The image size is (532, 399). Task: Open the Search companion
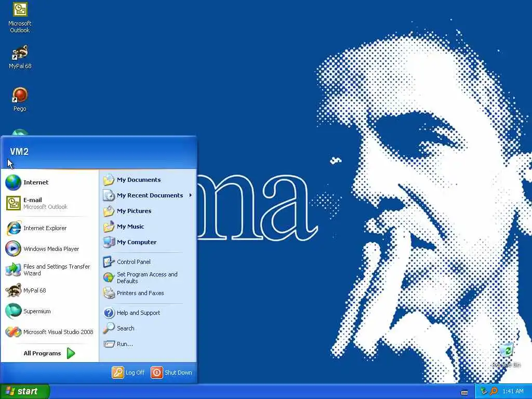(148, 328)
